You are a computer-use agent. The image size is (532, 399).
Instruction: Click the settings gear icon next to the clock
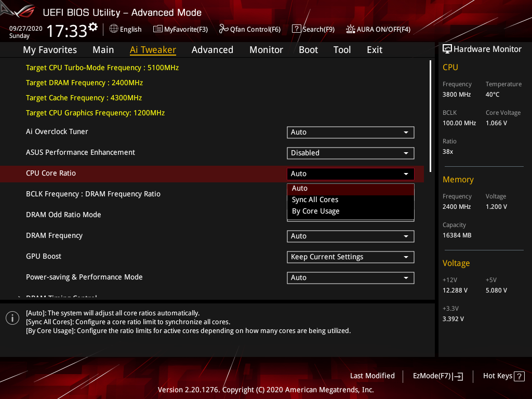(x=93, y=26)
